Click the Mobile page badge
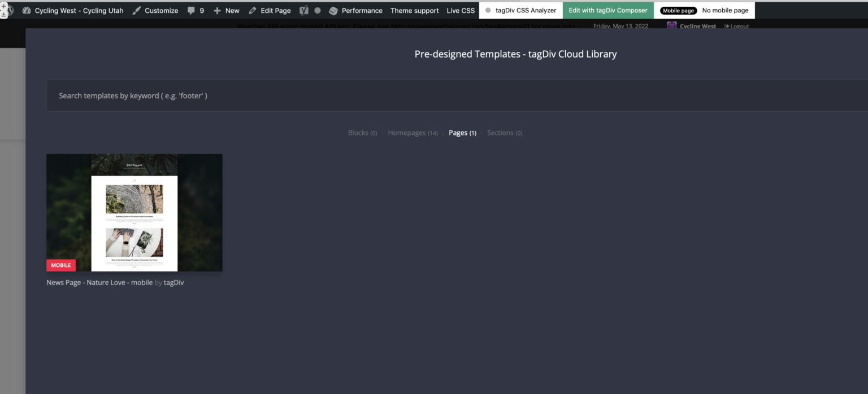 click(x=678, y=10)
